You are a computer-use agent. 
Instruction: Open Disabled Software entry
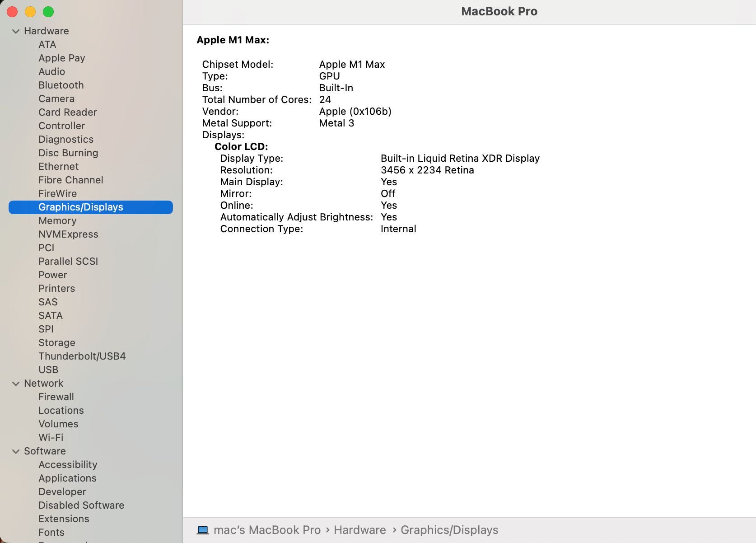[x=81, y=505]
